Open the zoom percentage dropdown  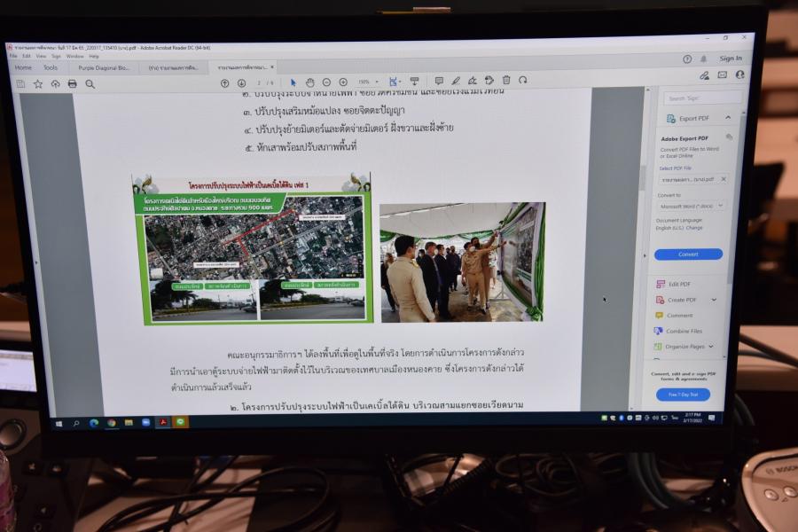tap(369, 82)
